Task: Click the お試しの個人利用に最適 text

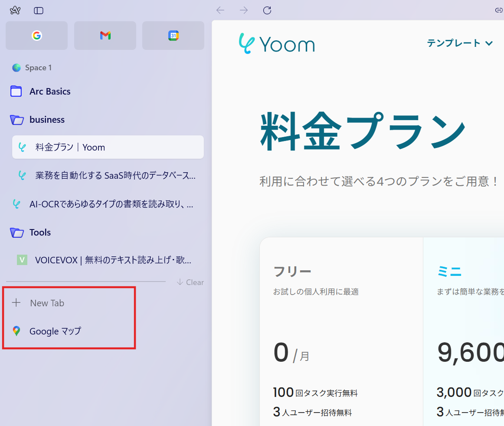Action: pos(316,292)
